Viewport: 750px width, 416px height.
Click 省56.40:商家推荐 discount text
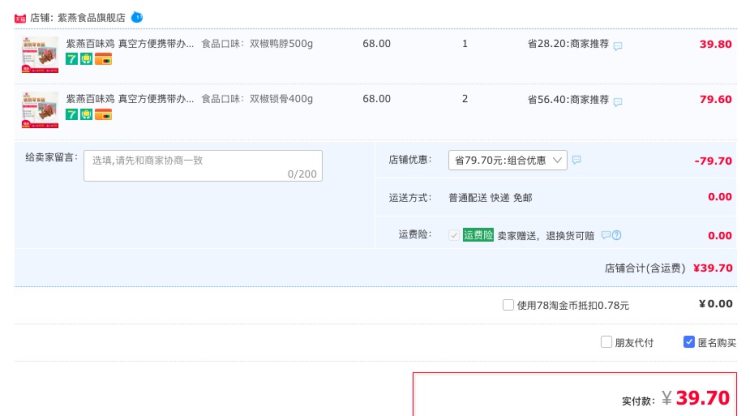click(568, 99)
